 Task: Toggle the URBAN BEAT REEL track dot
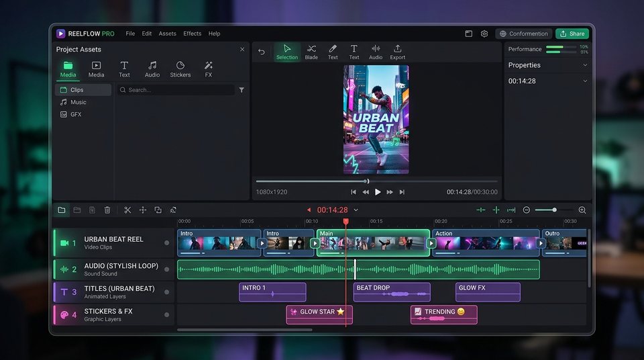pos(167,242)
